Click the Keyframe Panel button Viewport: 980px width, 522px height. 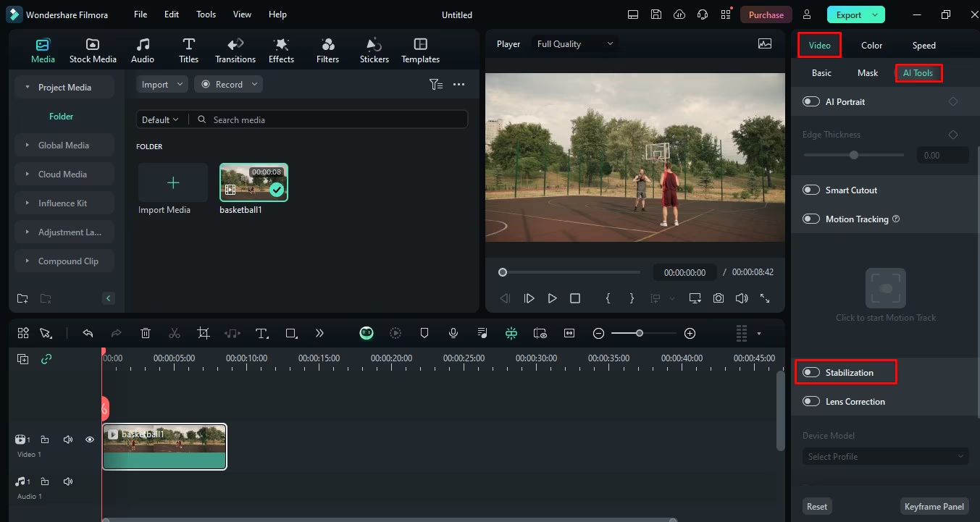tap(934, 507)
